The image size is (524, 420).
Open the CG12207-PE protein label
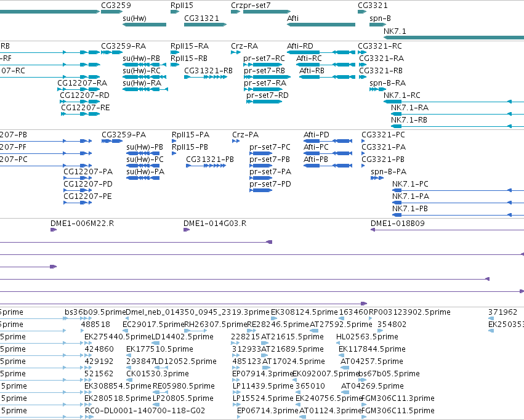point(87,196)
